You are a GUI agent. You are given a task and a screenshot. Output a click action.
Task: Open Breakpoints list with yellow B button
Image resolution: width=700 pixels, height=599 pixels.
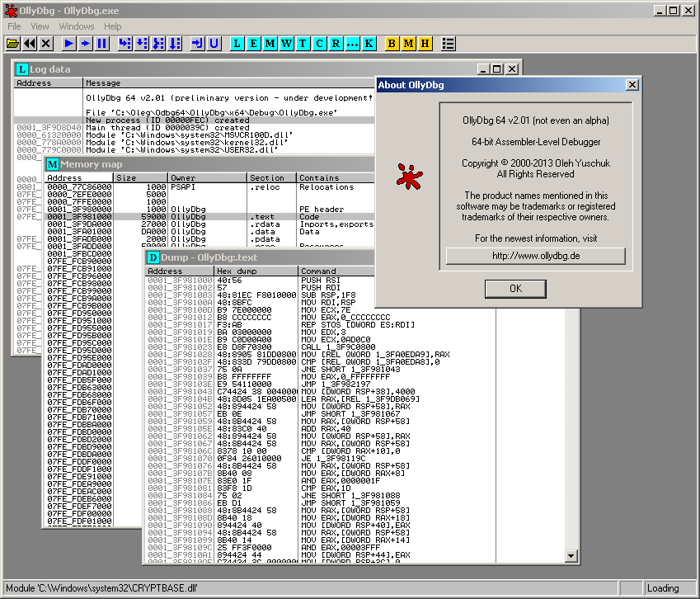point(392,43)
